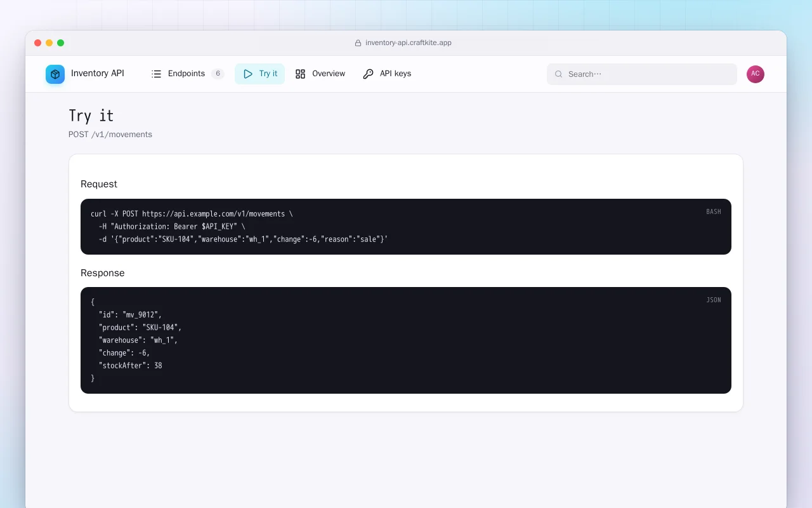Close the window with the red button
The height and width of the screenshot is (508, 812).
point(38,43)
